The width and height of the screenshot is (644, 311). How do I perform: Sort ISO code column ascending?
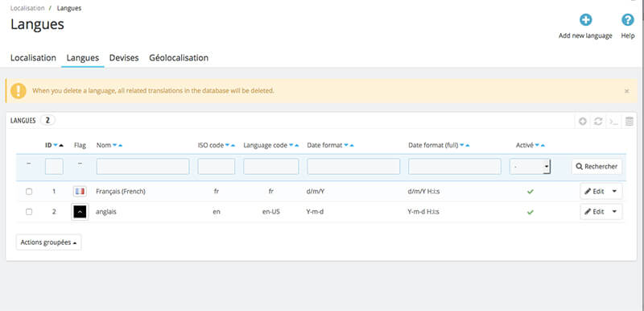tap(233, 146)
